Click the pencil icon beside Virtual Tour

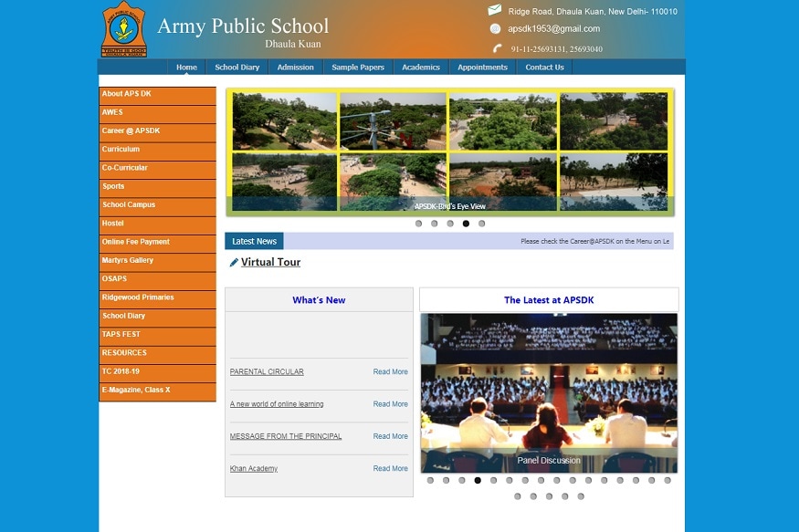(234, 262)
